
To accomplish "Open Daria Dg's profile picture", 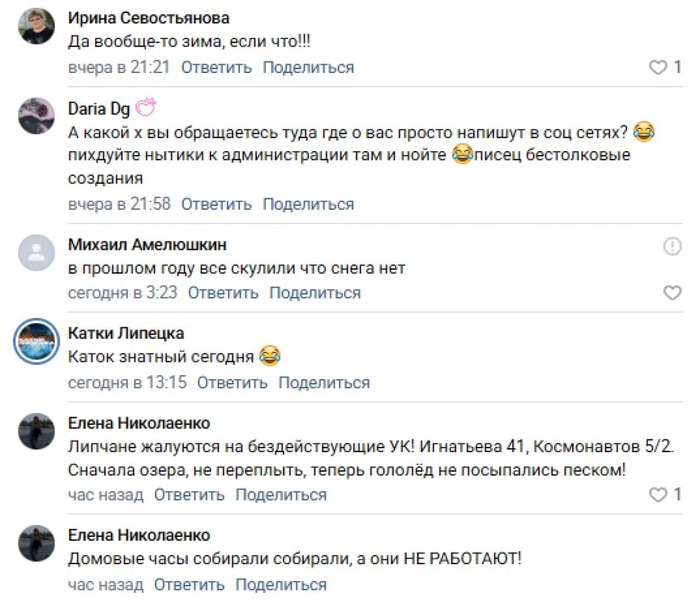I will pyautogui.click(x=36, y=116).
